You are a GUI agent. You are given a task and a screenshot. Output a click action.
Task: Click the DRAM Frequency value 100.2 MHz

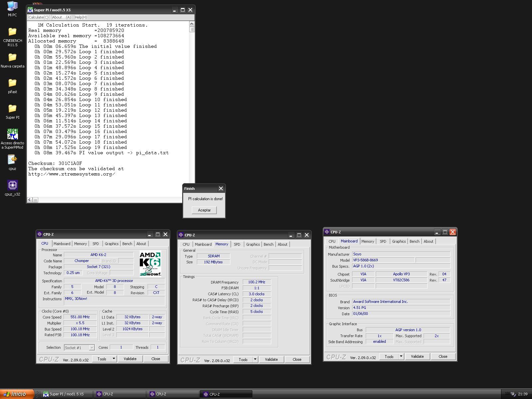[x=257, y=282]
